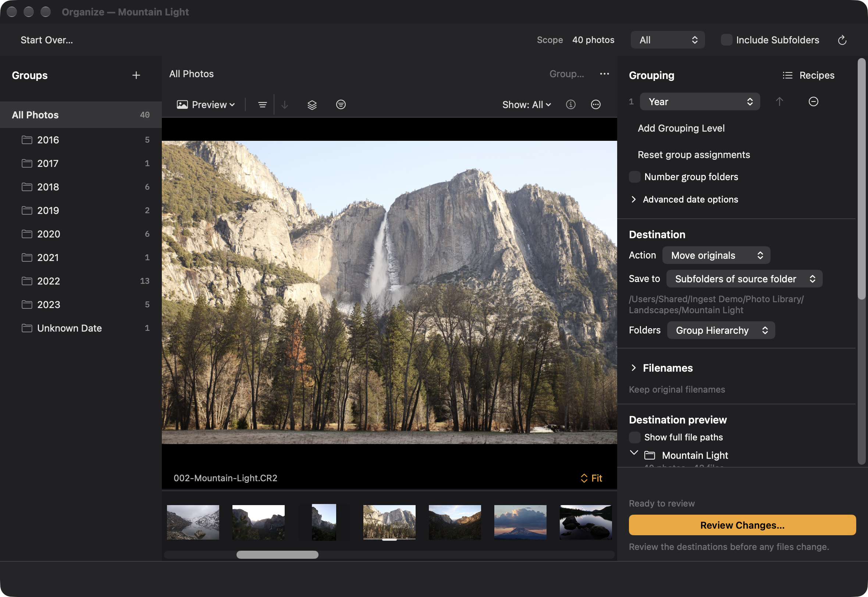Screen dimensions: 868x597
Task: Select the 2022 folder group
Action: (81, 281)
